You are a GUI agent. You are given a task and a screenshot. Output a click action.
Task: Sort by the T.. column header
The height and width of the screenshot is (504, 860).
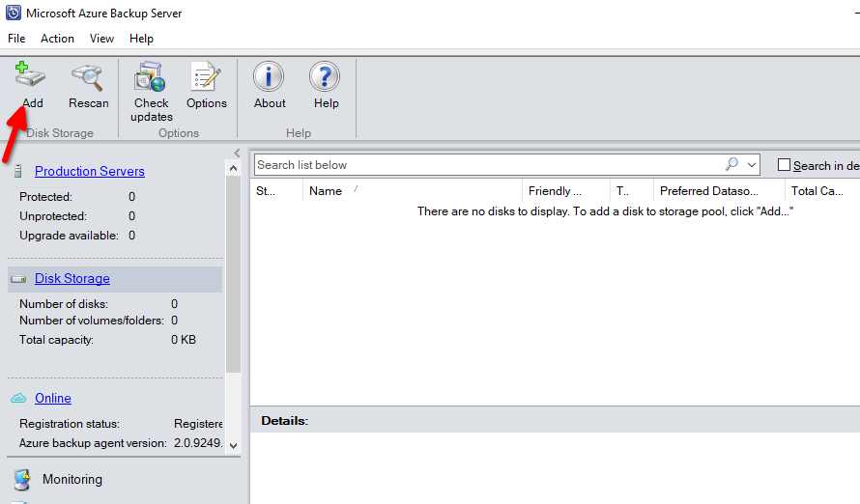point(631,190)
